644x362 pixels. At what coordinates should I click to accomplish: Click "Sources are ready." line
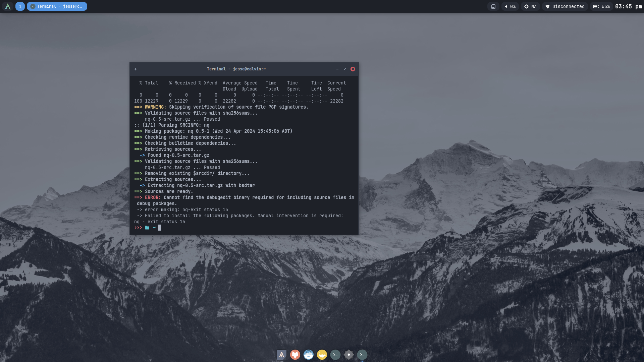169,192
